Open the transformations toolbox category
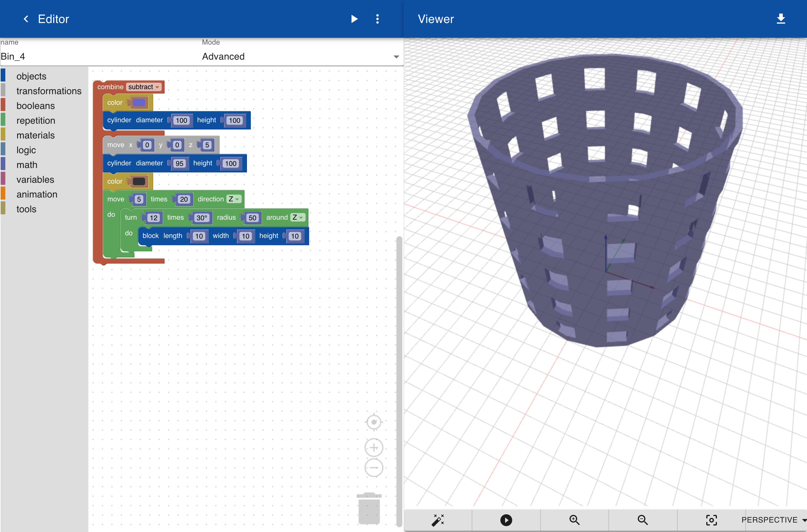 point(49,91)
